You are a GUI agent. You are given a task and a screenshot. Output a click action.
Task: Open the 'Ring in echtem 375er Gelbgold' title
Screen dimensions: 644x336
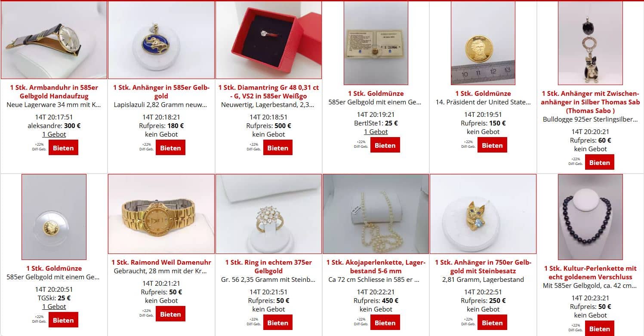268,266
